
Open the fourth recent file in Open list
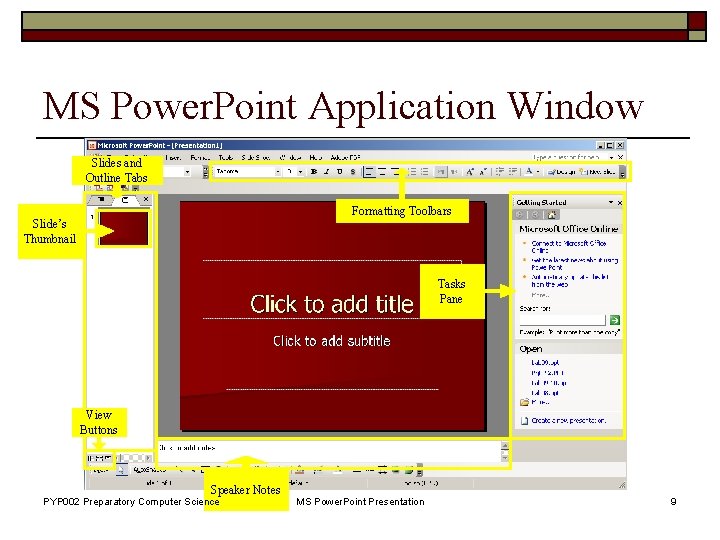coord(545,393)
